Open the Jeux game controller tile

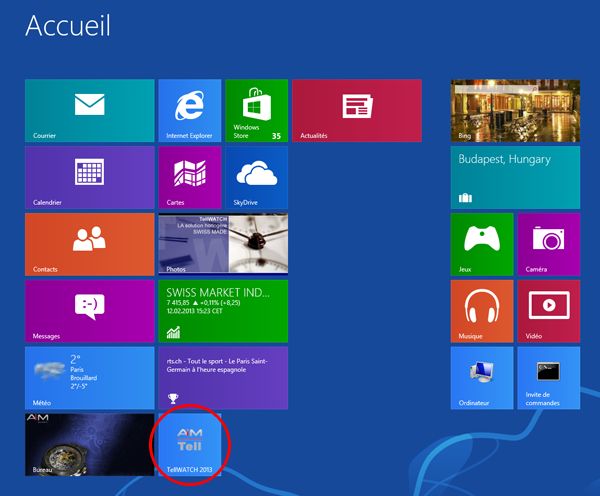click(481, 244)
